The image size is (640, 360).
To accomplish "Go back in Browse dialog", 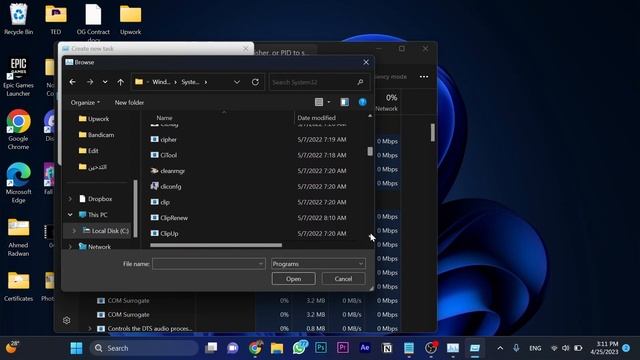I will click(x=72, y=82).
